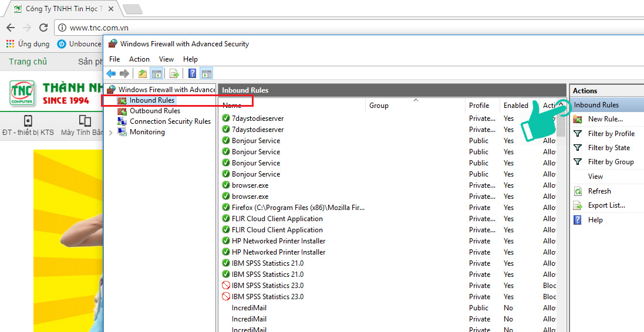This screenshot has height=332, width=644.
Task: Open the Help menu in the menu bar
Action: [x=190, y=59]
